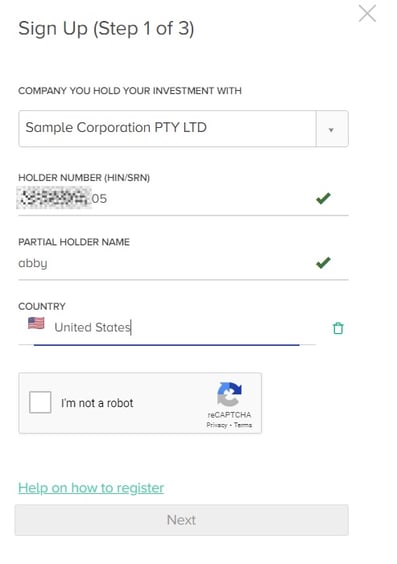
Task: Check the I'm not a robot box
Action: [x=40, y=402]
